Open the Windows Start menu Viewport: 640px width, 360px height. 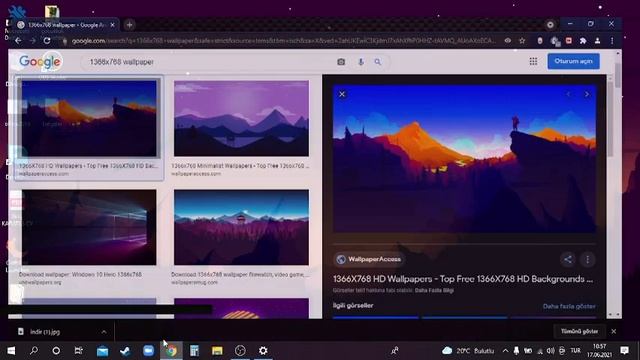coord(11,350)
